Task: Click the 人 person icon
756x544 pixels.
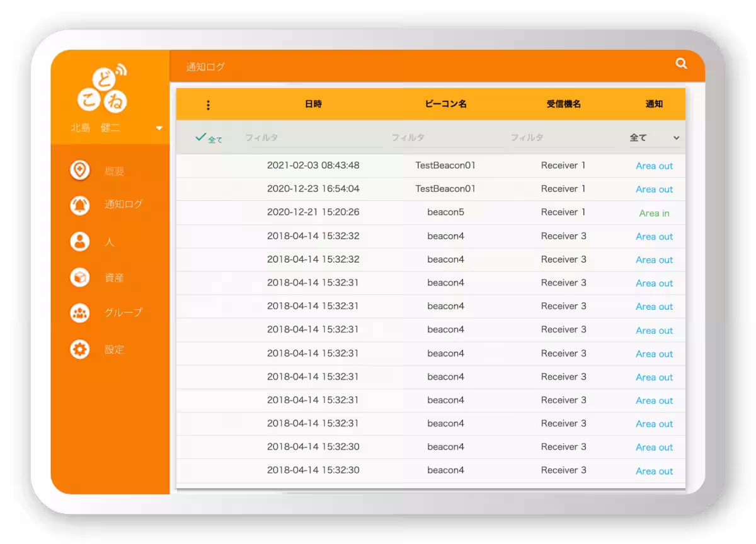Action: [80, 242]
